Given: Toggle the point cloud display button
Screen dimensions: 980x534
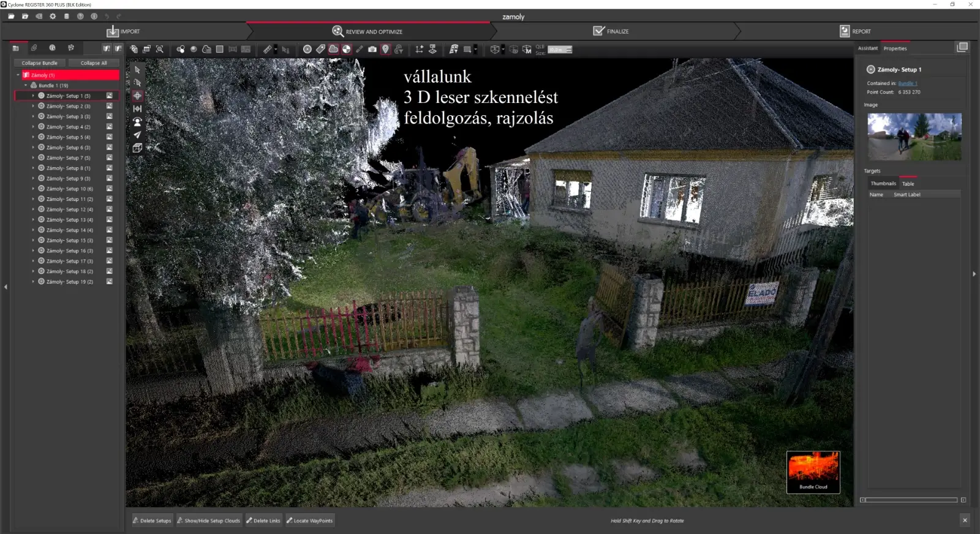Looking at the screenshot, I should [x=333, y=50].
